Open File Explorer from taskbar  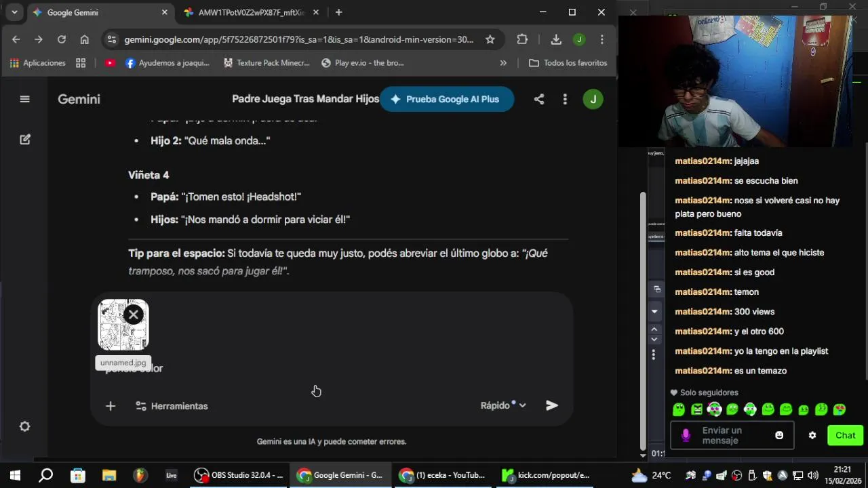pyautogui.click(x=108, y=475)
